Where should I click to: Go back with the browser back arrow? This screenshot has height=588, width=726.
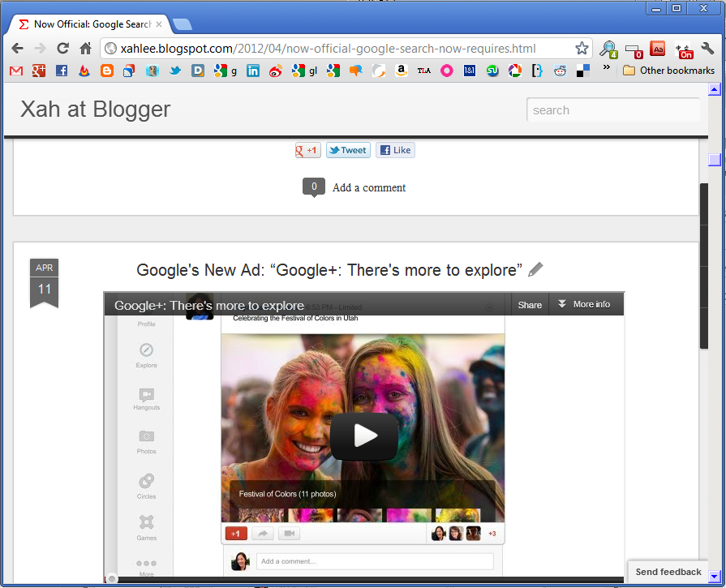[18, 48]
